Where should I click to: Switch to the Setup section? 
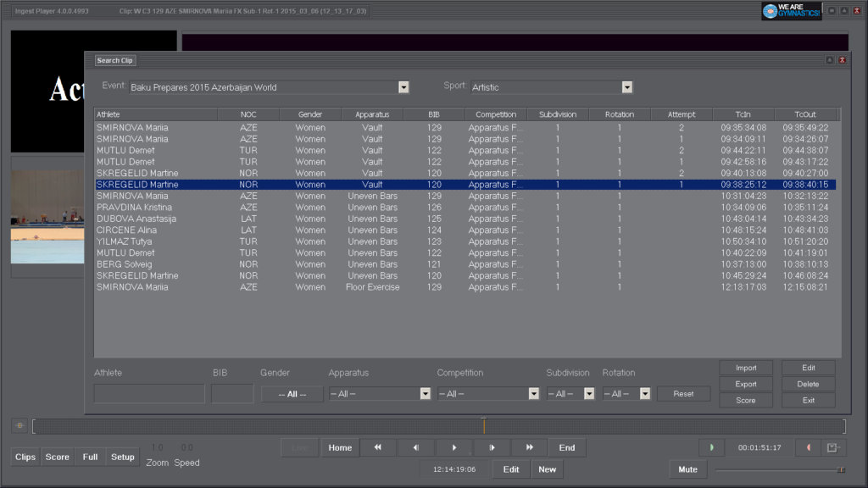pos(123,457)
